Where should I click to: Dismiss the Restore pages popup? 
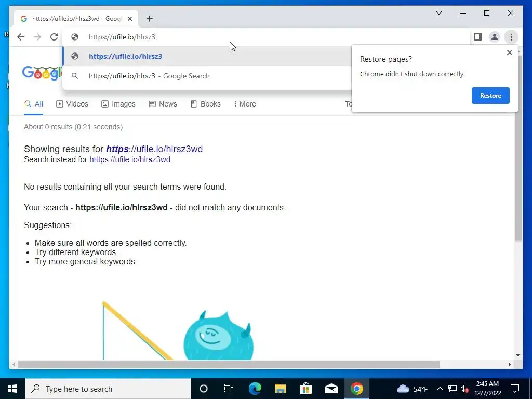pyautogui.click(x=509, y=52)
